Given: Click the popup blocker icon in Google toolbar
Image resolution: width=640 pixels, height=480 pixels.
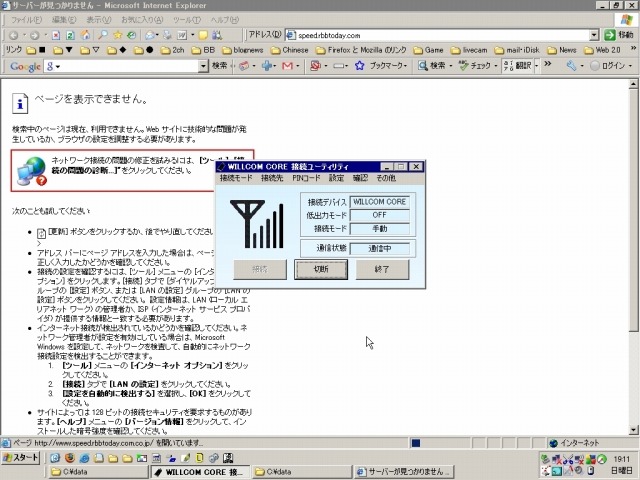Looking at the screenshot, I should [315, 66].
